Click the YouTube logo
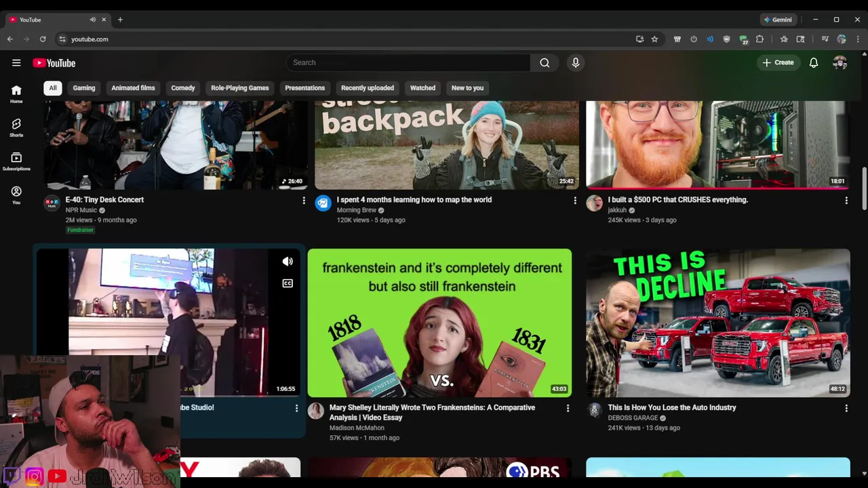868x488 pixels. click(x=54, y=63)
